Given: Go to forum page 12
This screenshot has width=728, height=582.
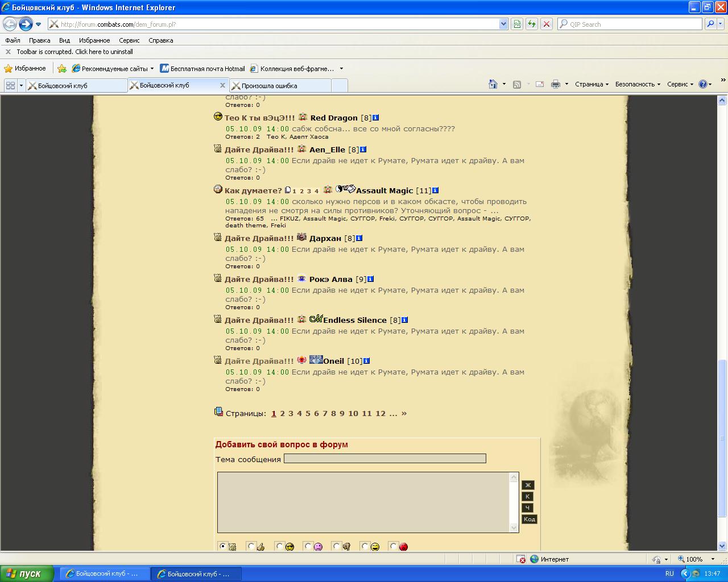Looking at the screenshot, I should [380, 413].
